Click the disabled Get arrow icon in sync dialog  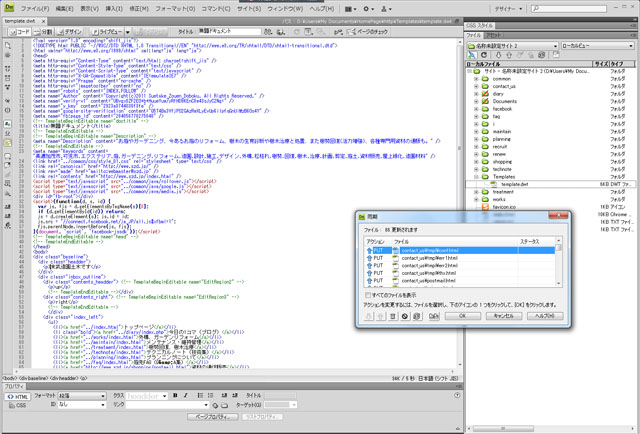click(369, 316)
